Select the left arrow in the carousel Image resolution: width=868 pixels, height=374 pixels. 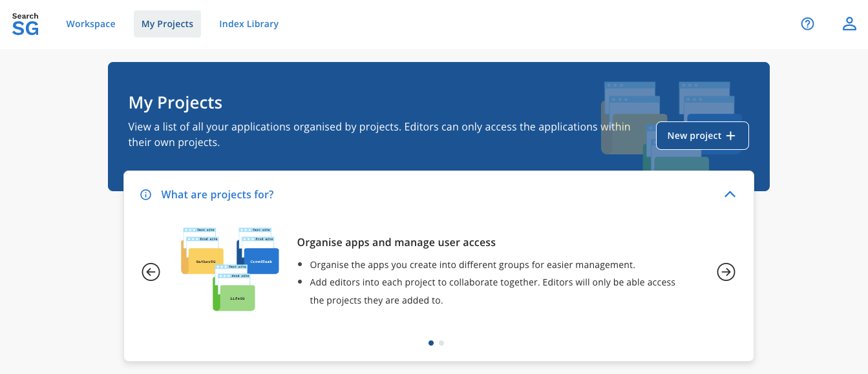pyautogui.click(x=151, y=272)
